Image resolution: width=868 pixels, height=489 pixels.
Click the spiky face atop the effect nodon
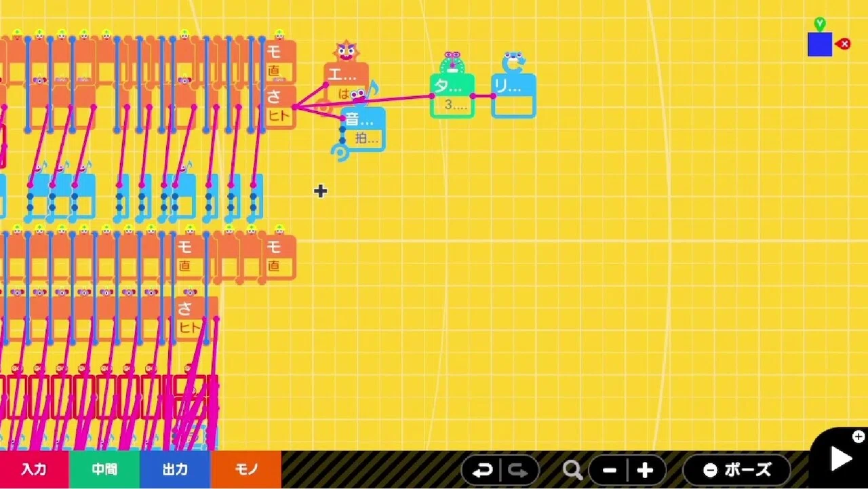pos(346,52)
